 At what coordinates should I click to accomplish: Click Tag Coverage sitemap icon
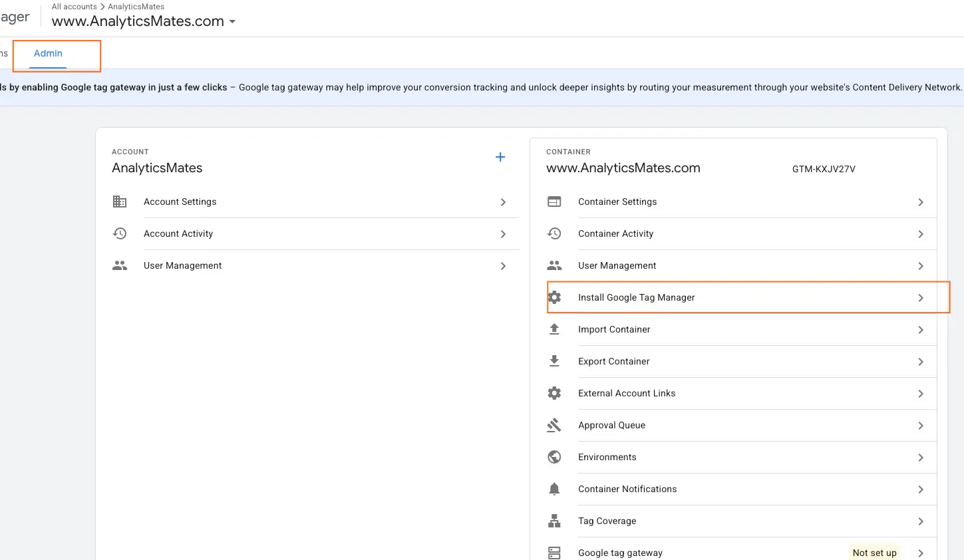coord(554,521)
